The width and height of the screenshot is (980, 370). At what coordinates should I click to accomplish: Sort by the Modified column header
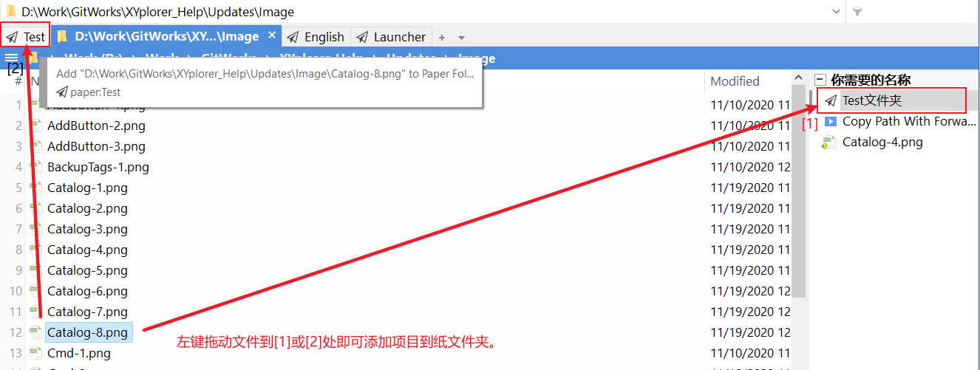coord(735,81)
